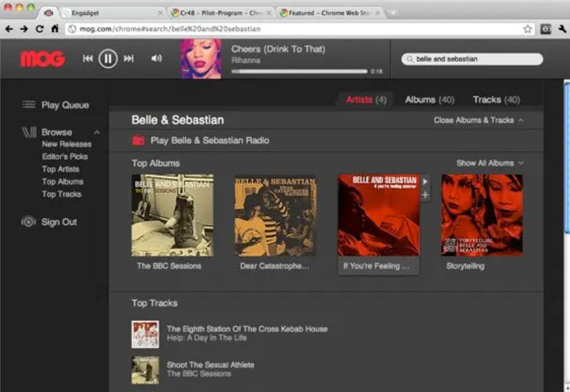Play the If You're Feeling album arrow

425,182
